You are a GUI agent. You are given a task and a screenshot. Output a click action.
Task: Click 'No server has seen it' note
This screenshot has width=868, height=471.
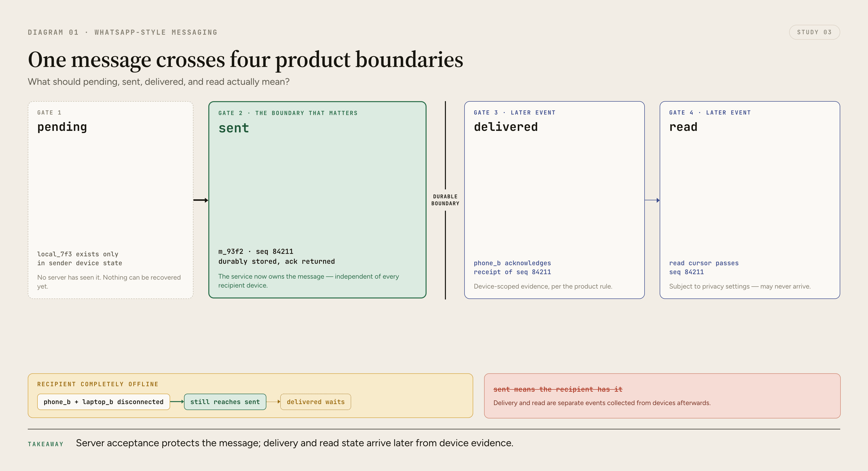click(x=109, y=282)
